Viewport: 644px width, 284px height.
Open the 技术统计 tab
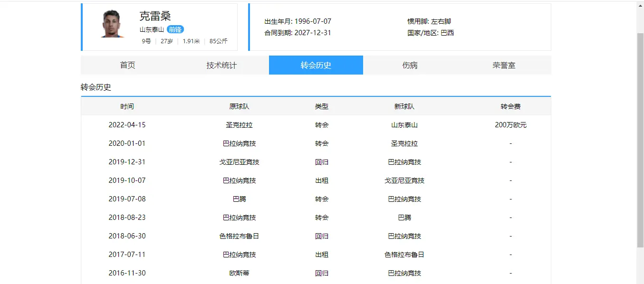click(x=221, y=65)
